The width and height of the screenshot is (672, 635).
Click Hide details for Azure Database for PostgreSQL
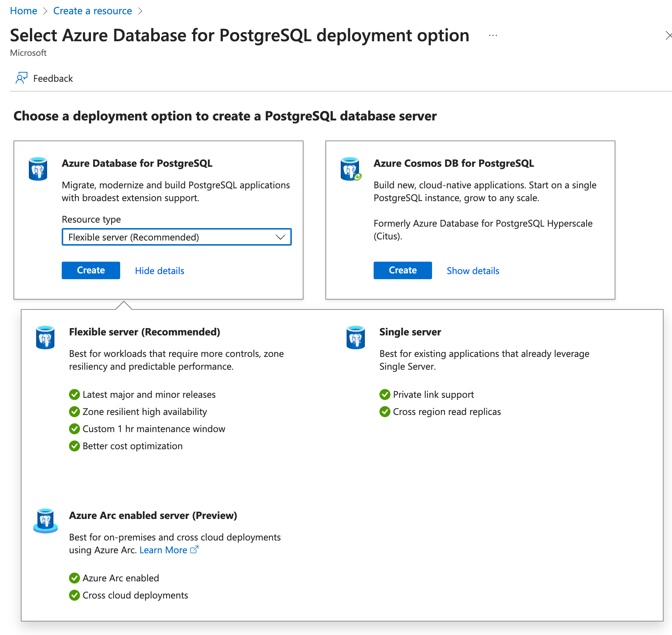point(159,270)
